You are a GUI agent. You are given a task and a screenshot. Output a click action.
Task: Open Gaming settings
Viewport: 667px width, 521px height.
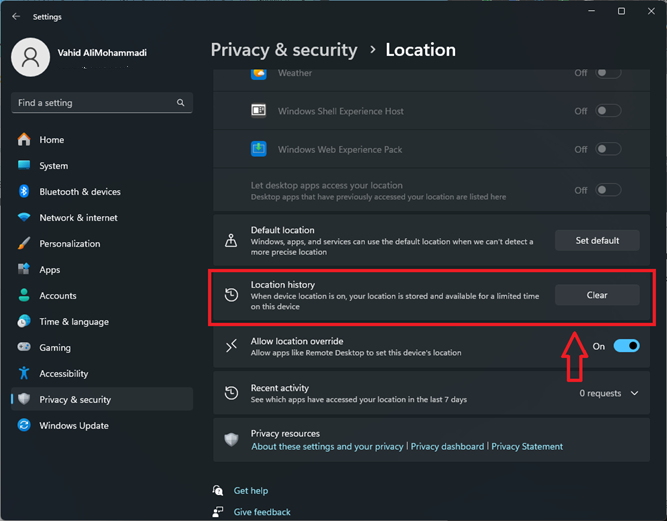(102, 347)
